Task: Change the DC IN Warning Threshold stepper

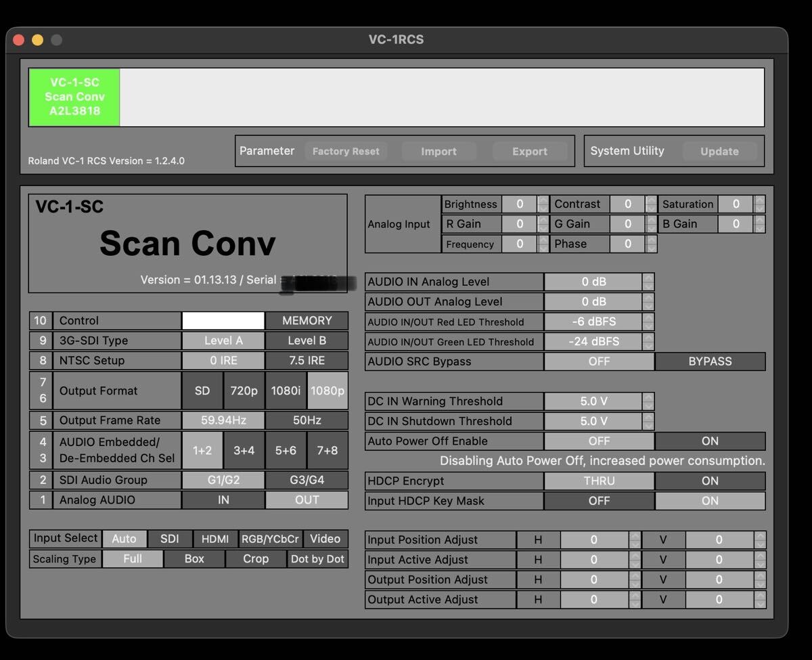Action: tap(649, 401)
